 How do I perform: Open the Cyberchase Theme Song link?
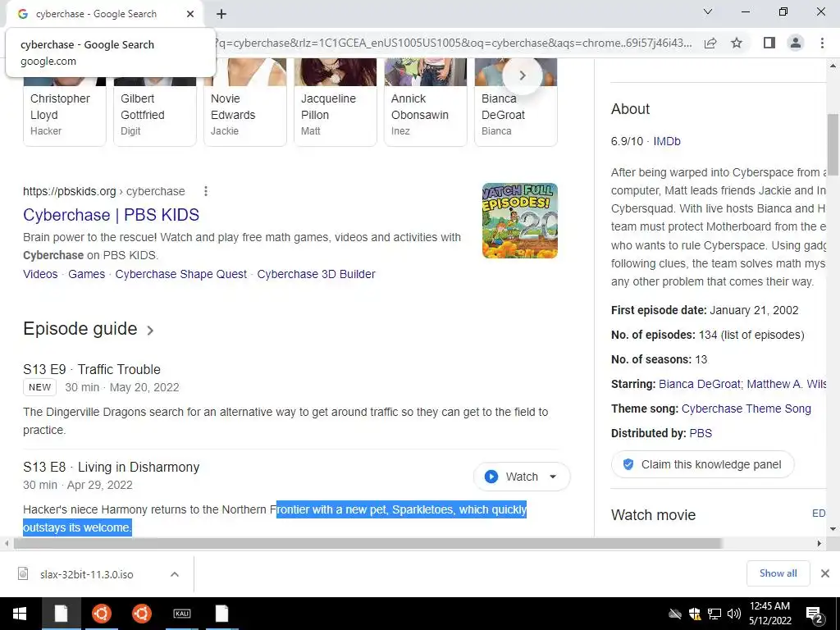click(746, 409)
